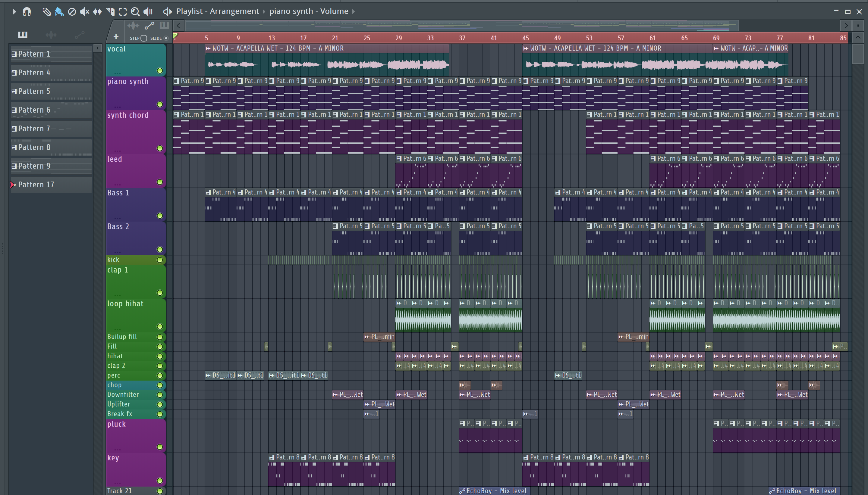Mute the kick track
The height and width of the screenshot is (495, 868).
pyautogui.click(x=159, y=260)
